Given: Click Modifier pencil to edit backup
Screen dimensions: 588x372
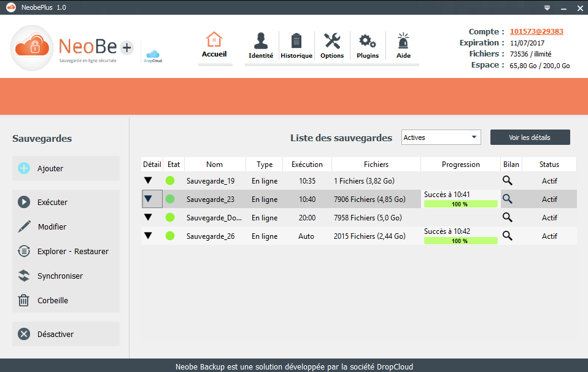Looking at the screenshot, I should coord(66,227).
